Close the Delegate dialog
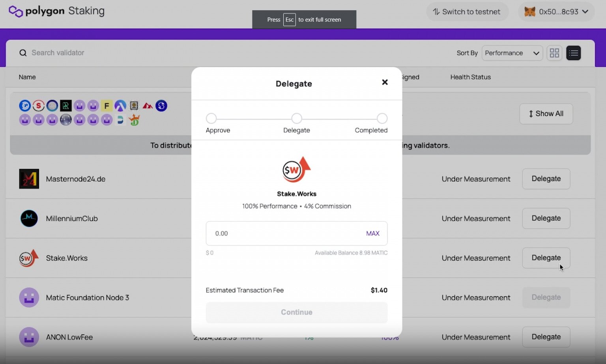Screen dimensions: 606x364 [x=385, y=82]
